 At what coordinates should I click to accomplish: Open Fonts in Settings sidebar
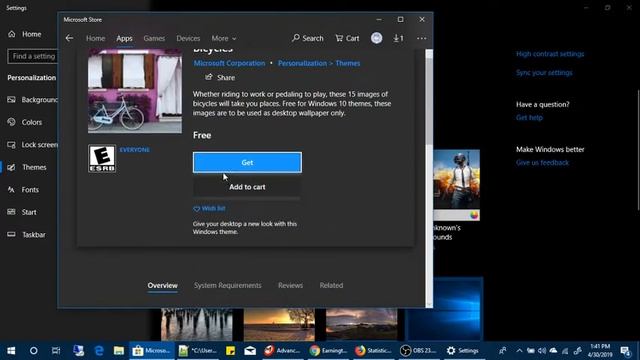pos(23,189)
